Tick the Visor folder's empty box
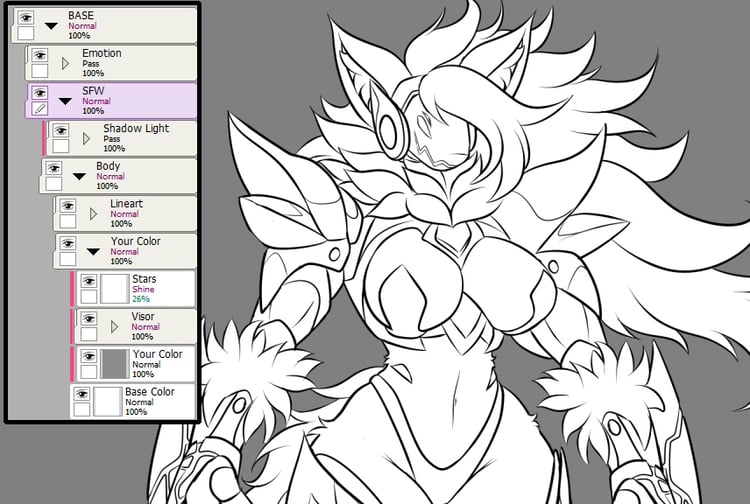The height and width of the screenshot is (504, 750). tap(88, 334)
